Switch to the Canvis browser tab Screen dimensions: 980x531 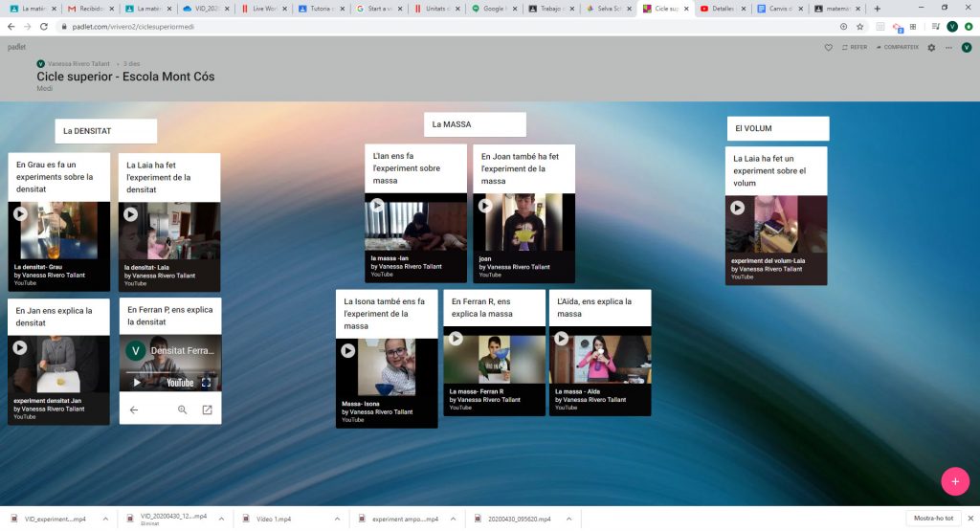pos(773,9)
